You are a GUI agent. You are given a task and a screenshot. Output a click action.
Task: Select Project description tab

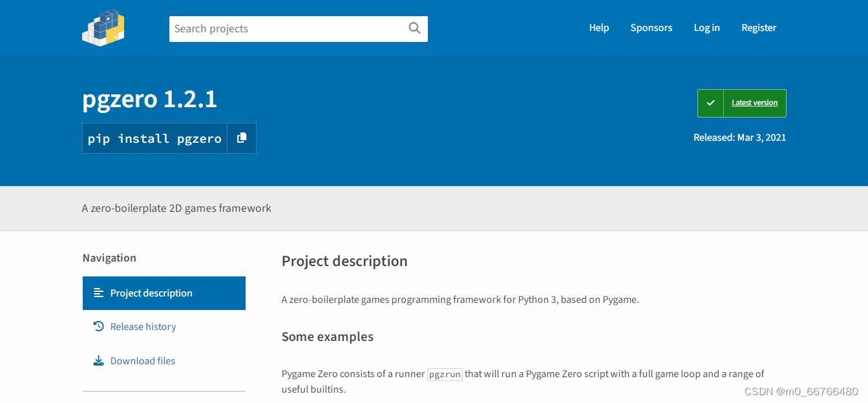point(164,293)
